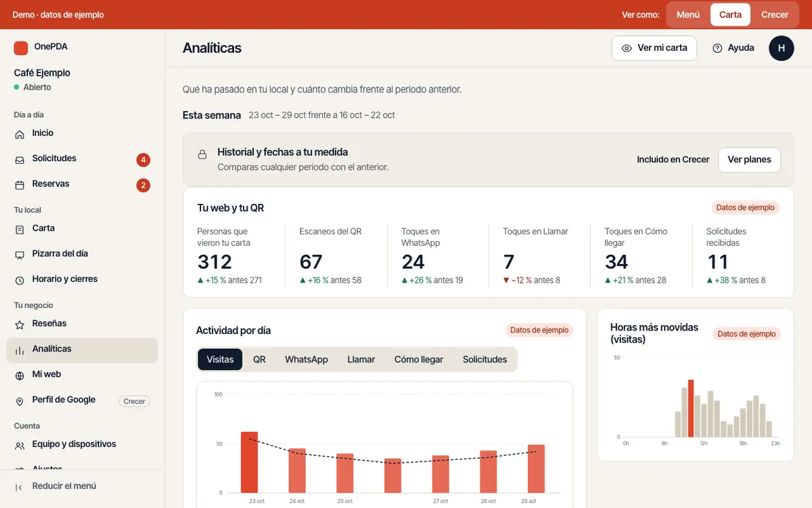Click the Ayuda button
Screen dimensions: 812x508
(733, 48)
